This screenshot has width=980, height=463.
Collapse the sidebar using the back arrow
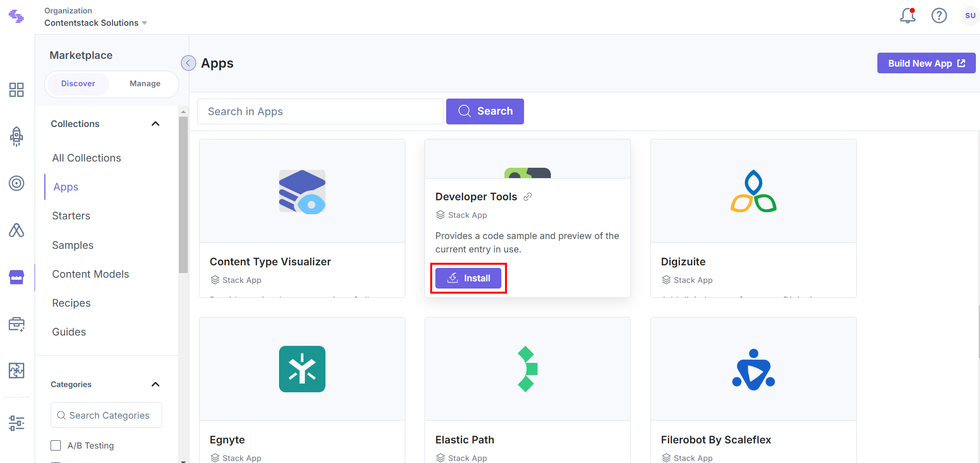(x=188, y=63)
